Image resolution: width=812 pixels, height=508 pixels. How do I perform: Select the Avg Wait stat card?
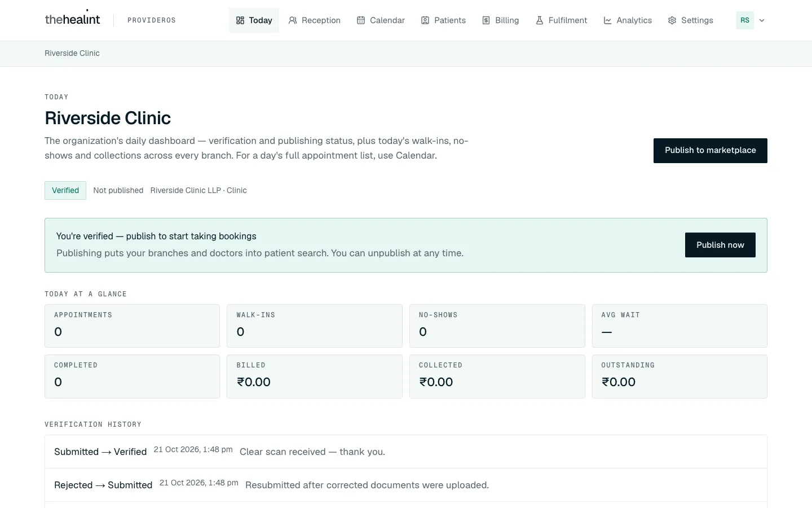679,326
